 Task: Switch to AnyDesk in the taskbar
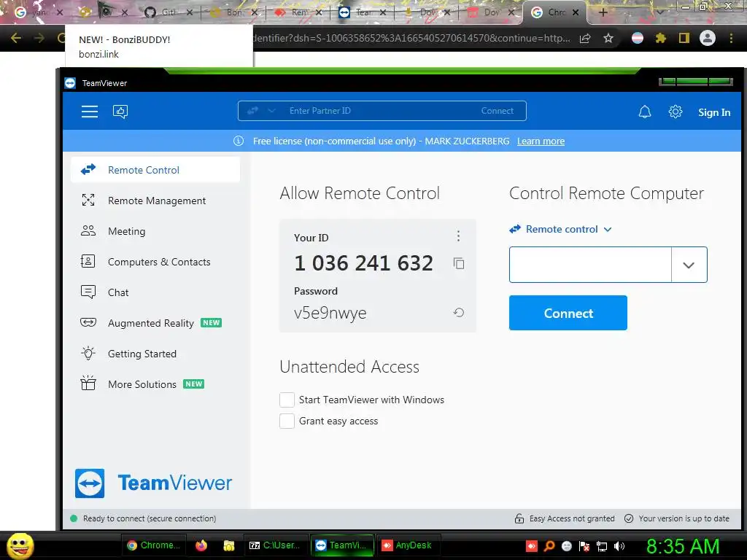[x=409, y=545]
